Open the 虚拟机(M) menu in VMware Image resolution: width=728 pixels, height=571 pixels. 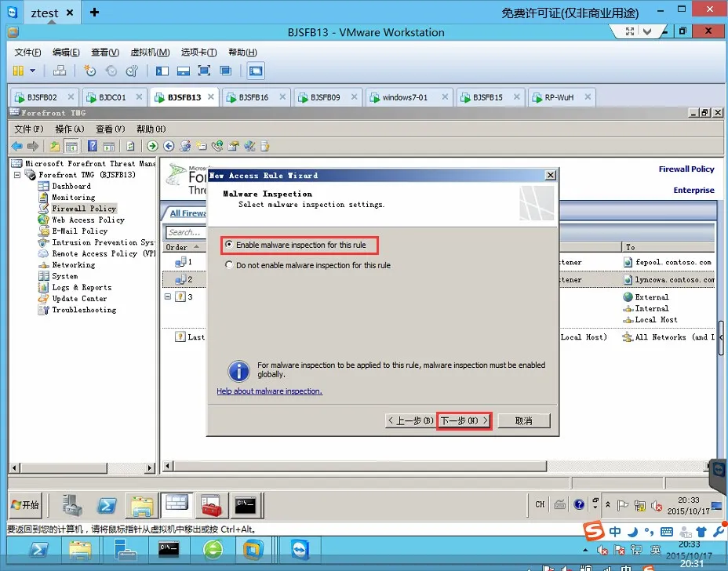150,52
